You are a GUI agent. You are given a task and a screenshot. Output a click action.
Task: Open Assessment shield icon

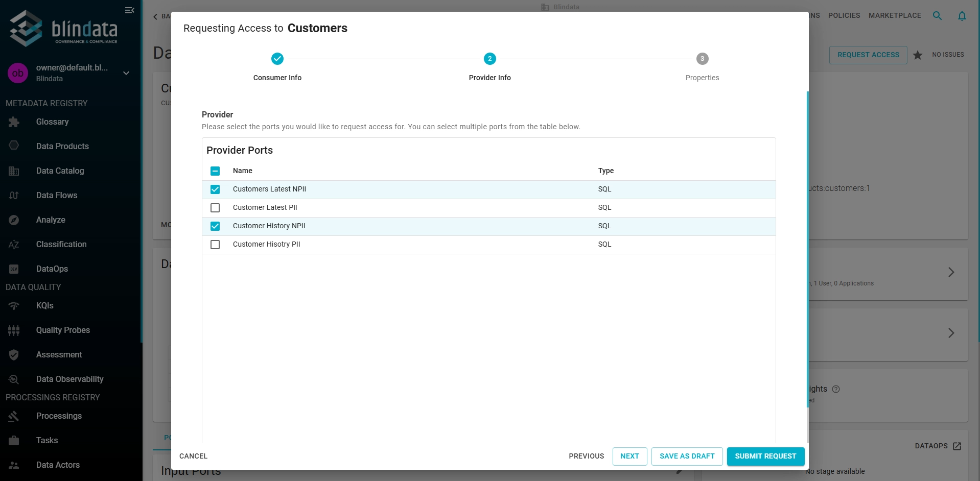pyautogui.click(x=14, y=355)
